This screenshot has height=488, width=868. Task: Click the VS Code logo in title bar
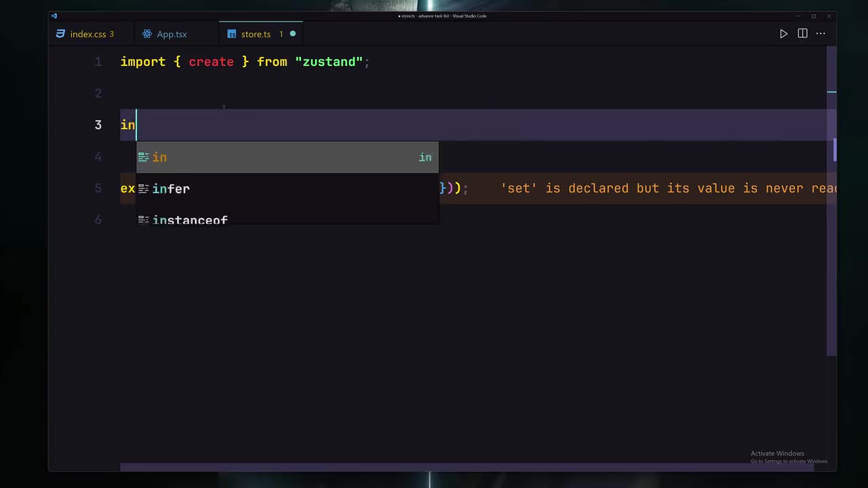tap(54, 16)
